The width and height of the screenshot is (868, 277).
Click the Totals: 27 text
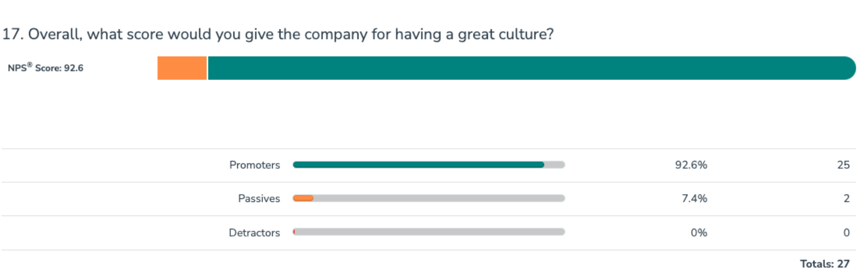(825, 264)
